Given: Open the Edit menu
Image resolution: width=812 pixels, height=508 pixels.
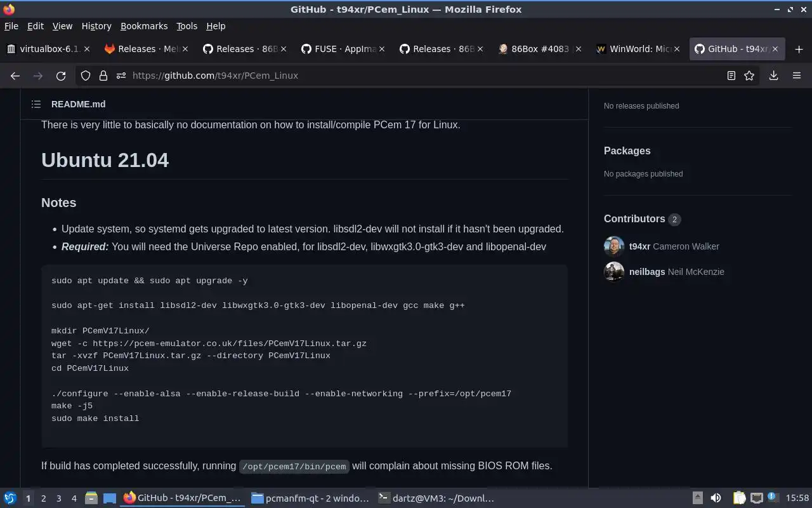Looking at the screenshot, I should tap(36, 26).
